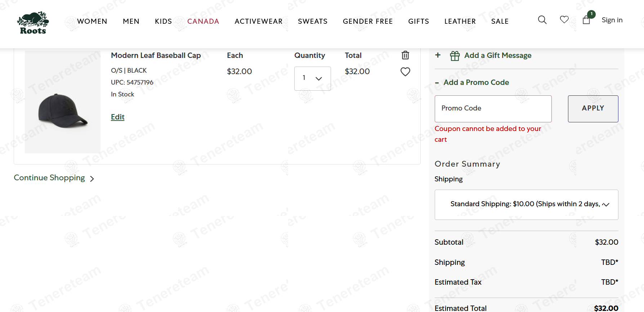Open the Women menu

92,21
